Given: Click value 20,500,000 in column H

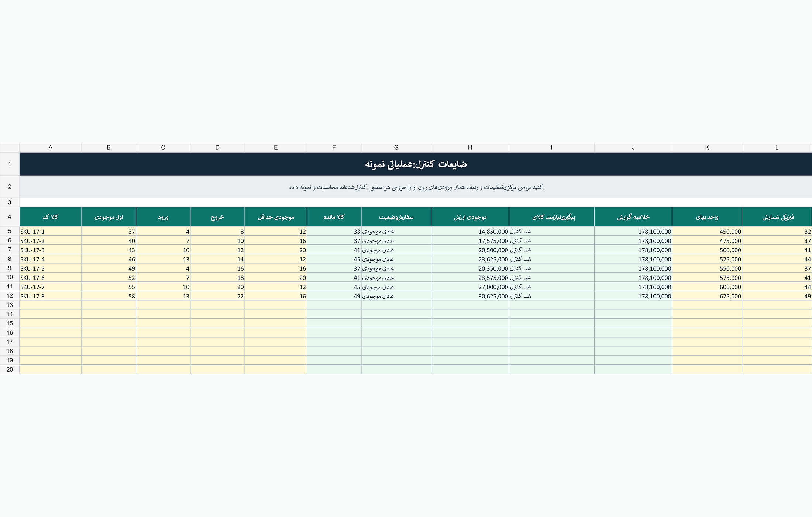Looking at the screenshot, I should point(470,250).
